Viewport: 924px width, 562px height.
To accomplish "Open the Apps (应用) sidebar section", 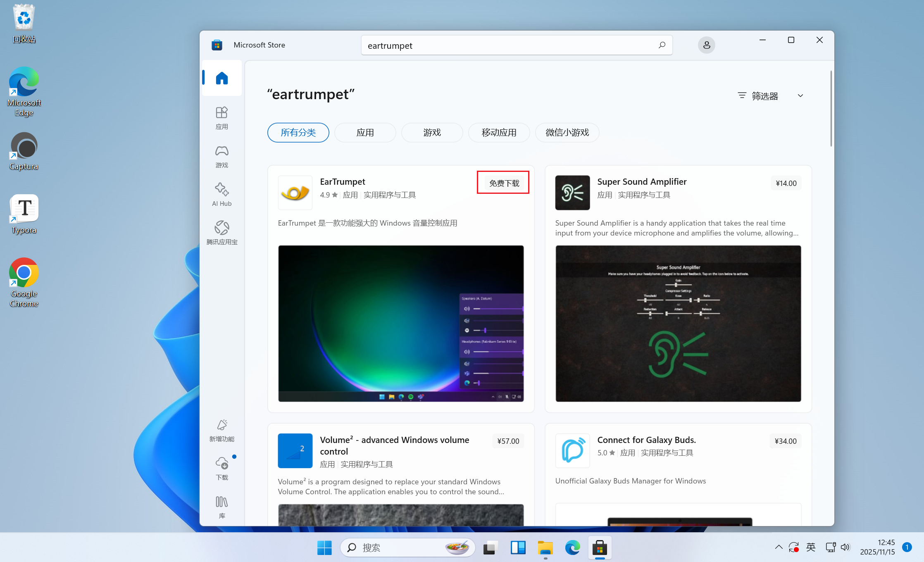I will coord(221,118).
